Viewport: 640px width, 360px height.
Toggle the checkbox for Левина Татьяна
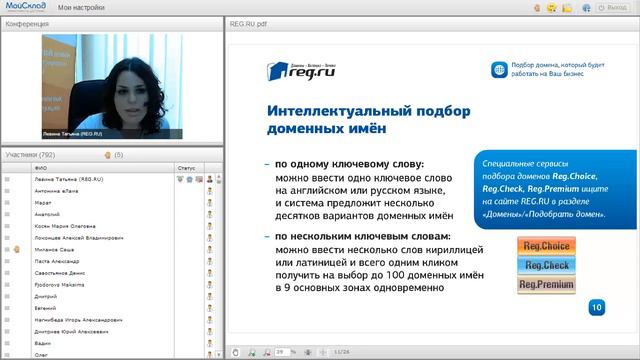pyautogui.click(x=7, y=179)
